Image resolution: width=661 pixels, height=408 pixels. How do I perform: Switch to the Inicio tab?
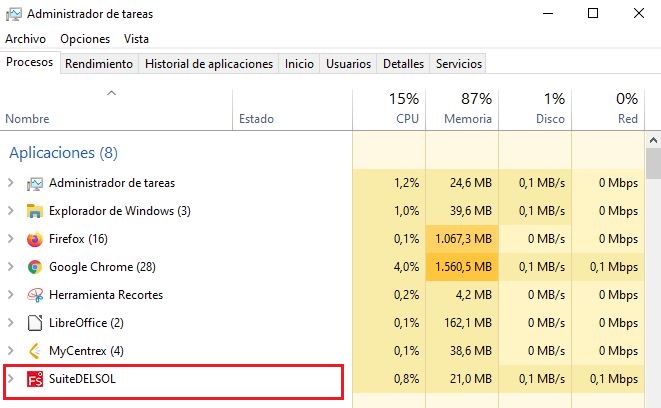[x=299, y=64]
